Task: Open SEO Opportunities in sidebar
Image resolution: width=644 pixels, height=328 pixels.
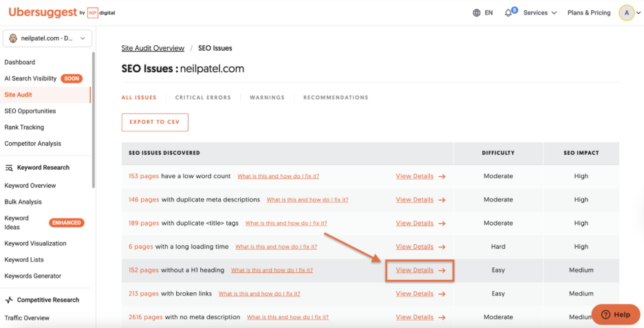Action: coord(30,111)
